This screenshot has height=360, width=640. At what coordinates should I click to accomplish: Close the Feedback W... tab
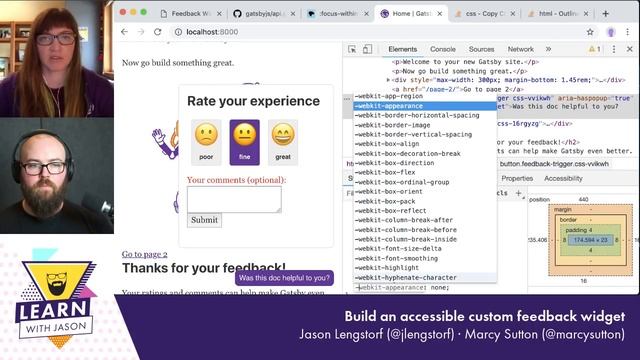[x=219, y=13]
